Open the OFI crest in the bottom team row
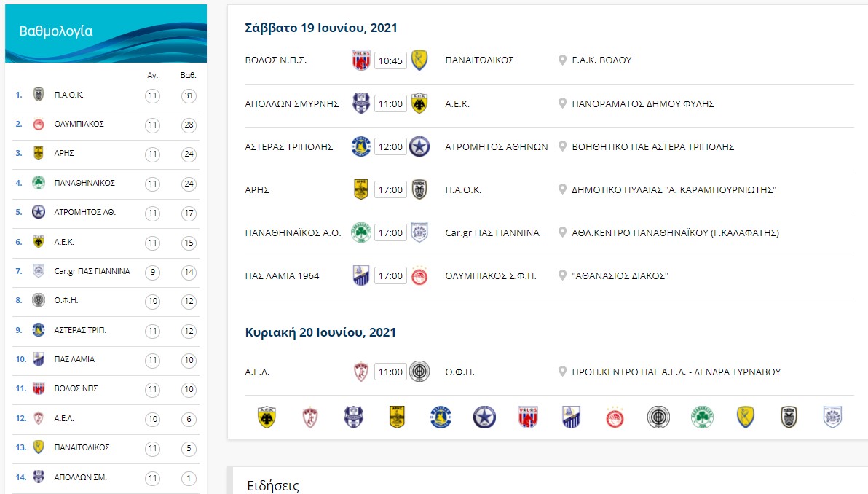 click(658, 417)
